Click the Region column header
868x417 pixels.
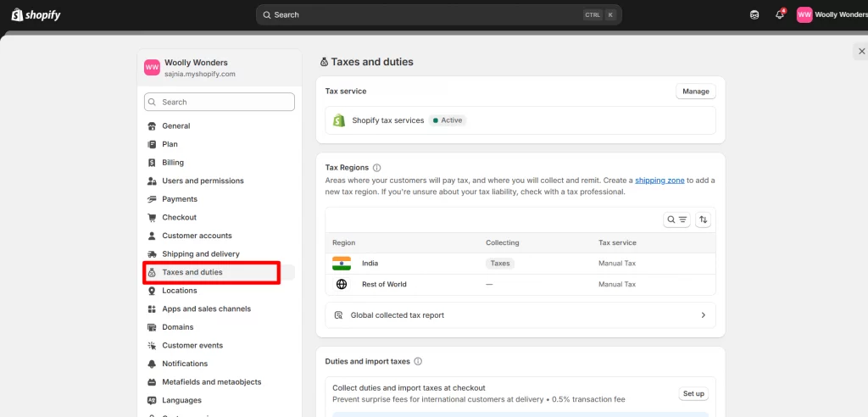tap(344, 243)
